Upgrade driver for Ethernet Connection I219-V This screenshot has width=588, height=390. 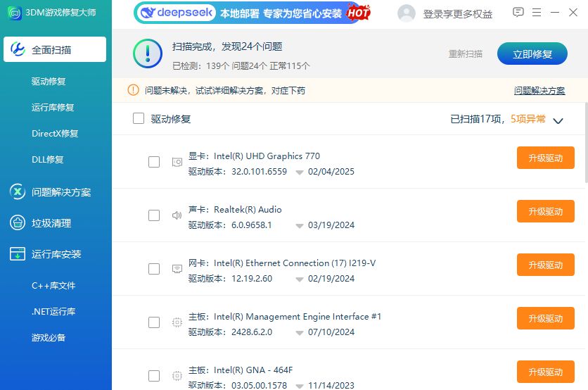pyautogui.click(x=545, y=265)
